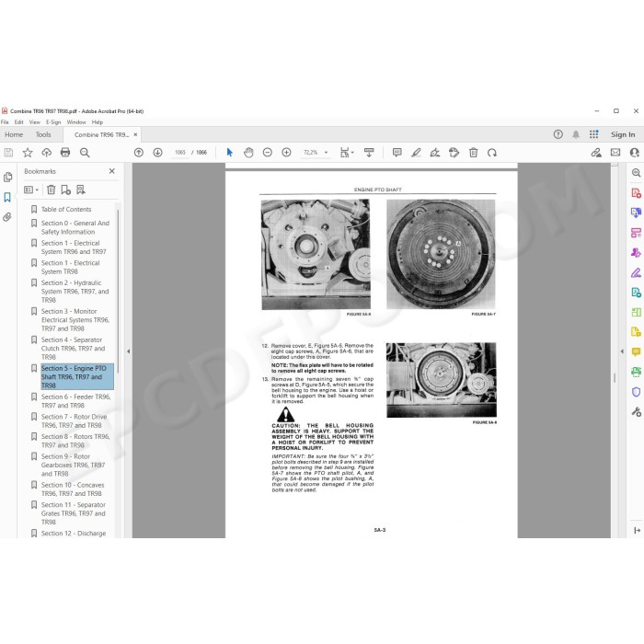
Task: Close the Bookmarks panel
Action: [111, 171]
